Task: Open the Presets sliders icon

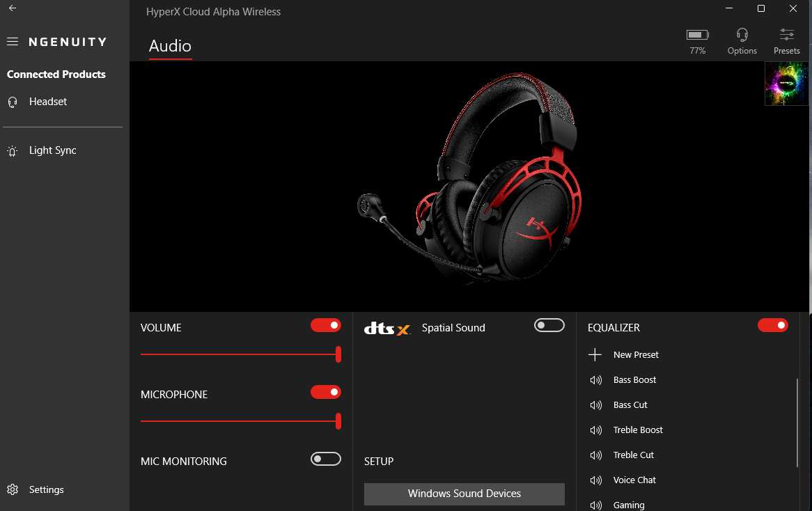Action: pyautogui.click(x=787, y=35)
